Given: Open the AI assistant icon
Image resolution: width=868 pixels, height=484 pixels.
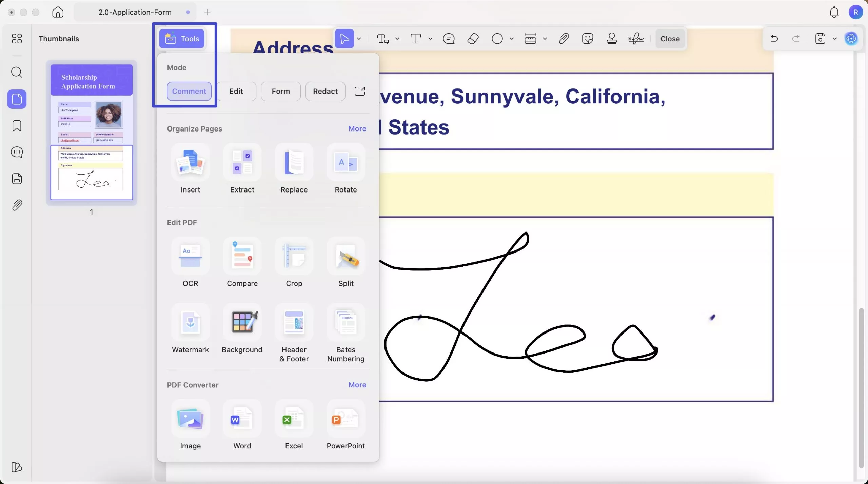Looking at the screenshot, I should point(851,39).
